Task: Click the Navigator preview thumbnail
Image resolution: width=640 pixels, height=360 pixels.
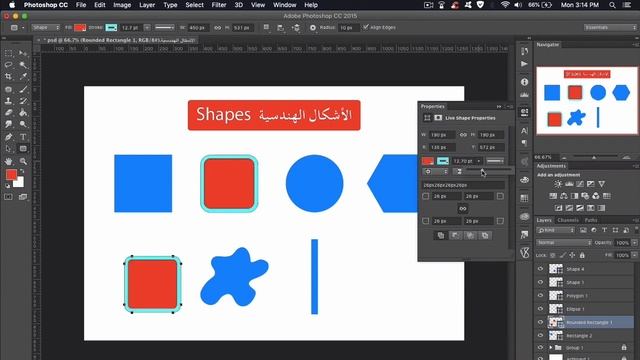Action: [587, 100]
